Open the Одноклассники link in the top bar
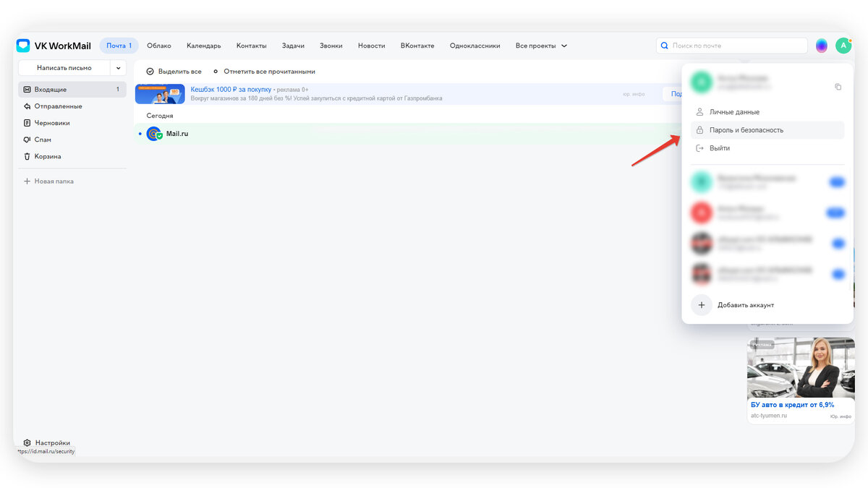The height and width of the screenshot is (488, 868). (x=475, y=46)
